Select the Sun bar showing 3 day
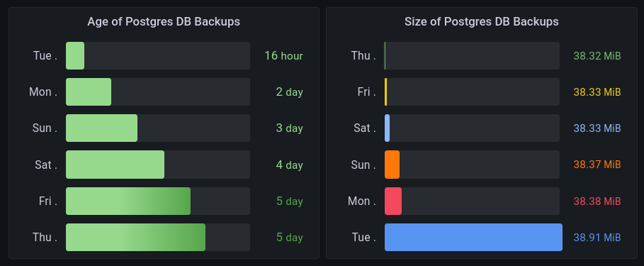Image resolution: width=644 pixels, height=266 pixels. [x=101, y=128]
